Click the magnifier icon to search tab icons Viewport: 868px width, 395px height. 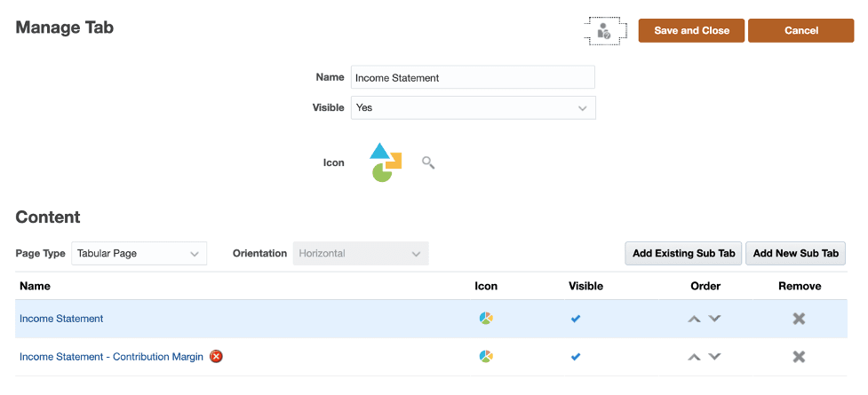(x=428, y=162)
